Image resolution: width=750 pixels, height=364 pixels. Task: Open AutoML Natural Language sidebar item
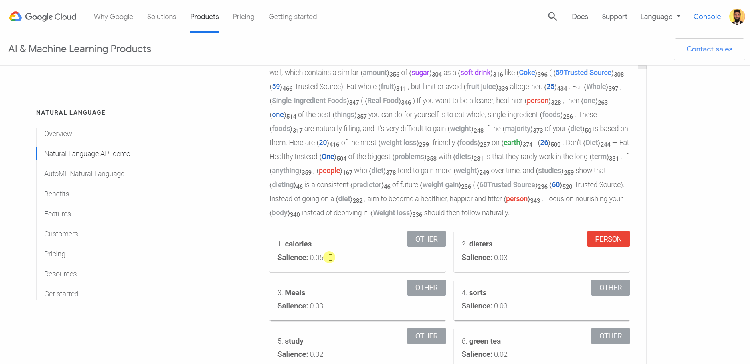[84, 174]
